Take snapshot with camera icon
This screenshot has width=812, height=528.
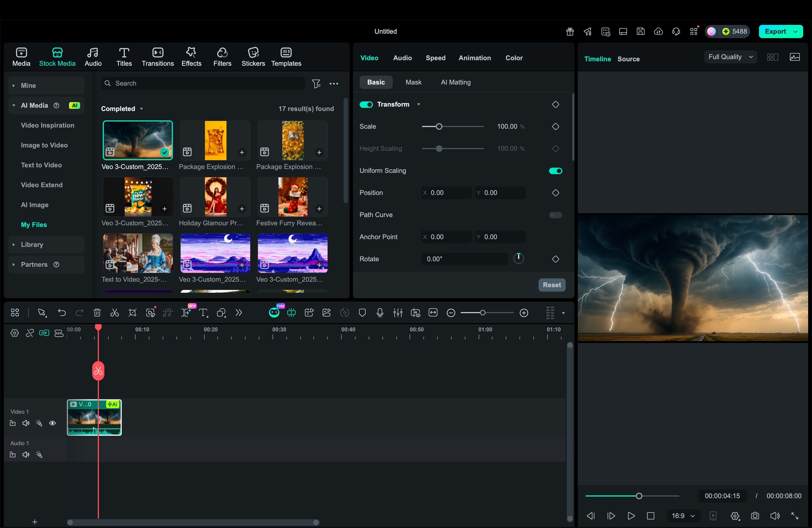click(x=755, y=516)
